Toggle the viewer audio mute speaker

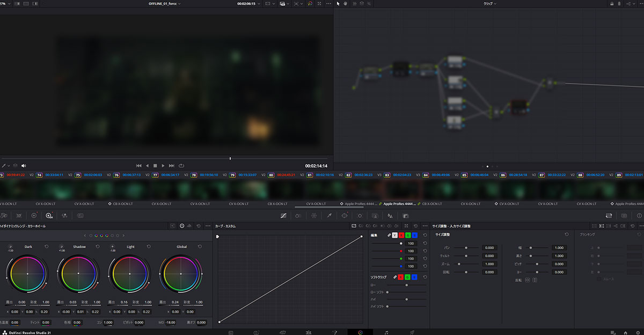pos(24,166)
